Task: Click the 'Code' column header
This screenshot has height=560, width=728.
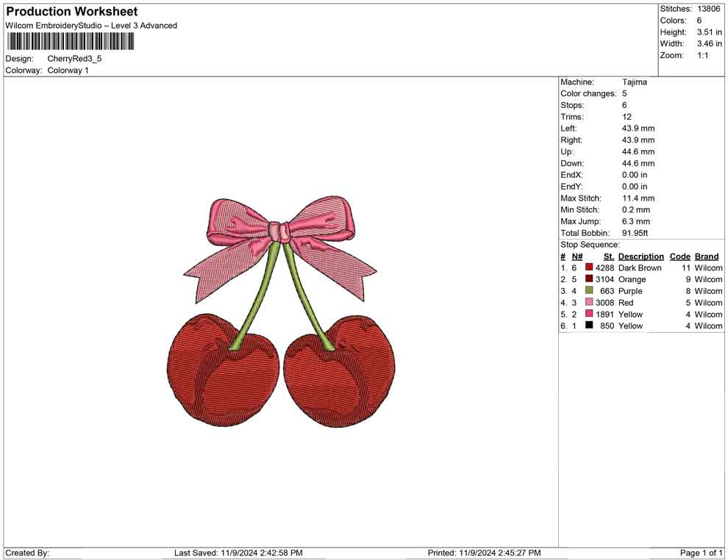Action: point(679,256)
